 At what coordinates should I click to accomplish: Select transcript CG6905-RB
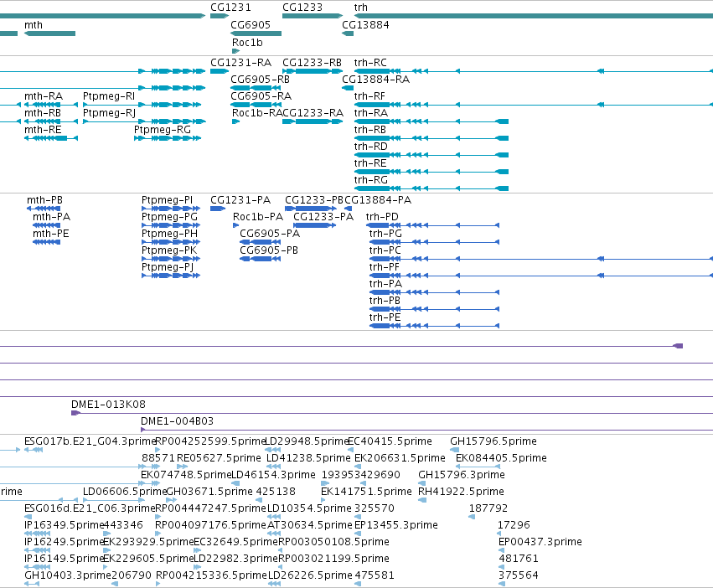click(256, 88)
